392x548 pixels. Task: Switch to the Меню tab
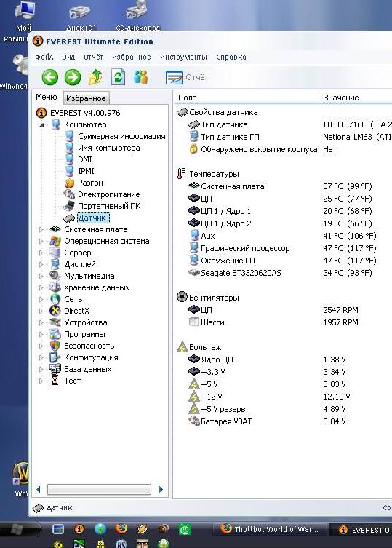click(47, 98)
